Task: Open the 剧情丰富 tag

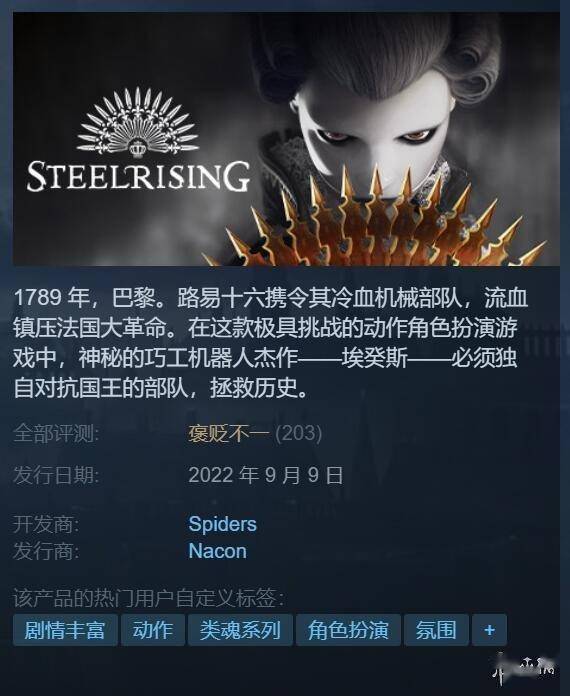Action: pos(65,629)
